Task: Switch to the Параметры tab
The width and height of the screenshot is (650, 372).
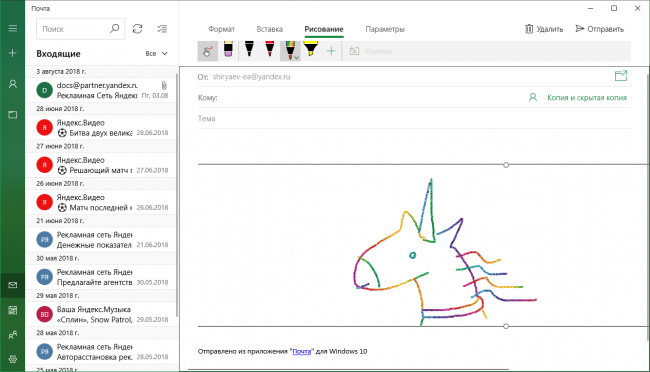Action: (385, 29)
